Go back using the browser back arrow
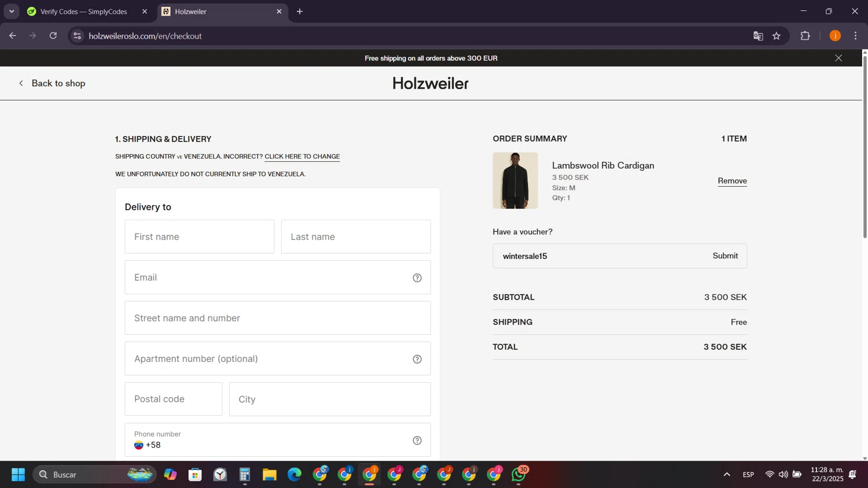868x488 pixels. (x=13, y=36)
